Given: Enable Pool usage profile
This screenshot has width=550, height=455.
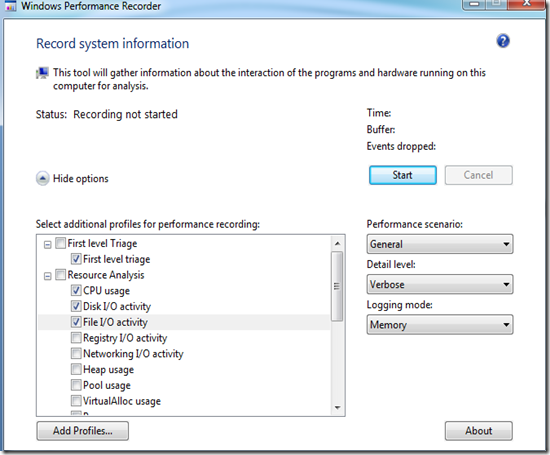Looking at the screenshot, I should pos(76,385).
